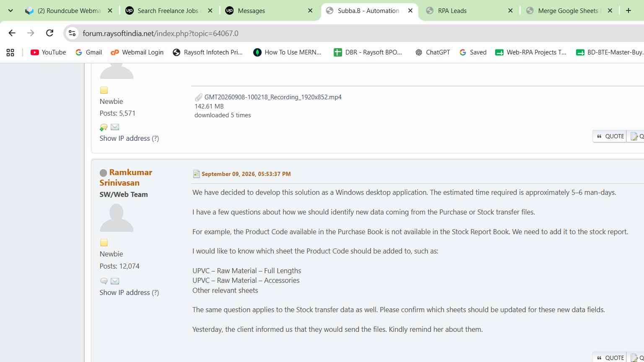Open the Chrome apps grid icon
The width and height of the screenshot is (644, 362).
point(10,52)
